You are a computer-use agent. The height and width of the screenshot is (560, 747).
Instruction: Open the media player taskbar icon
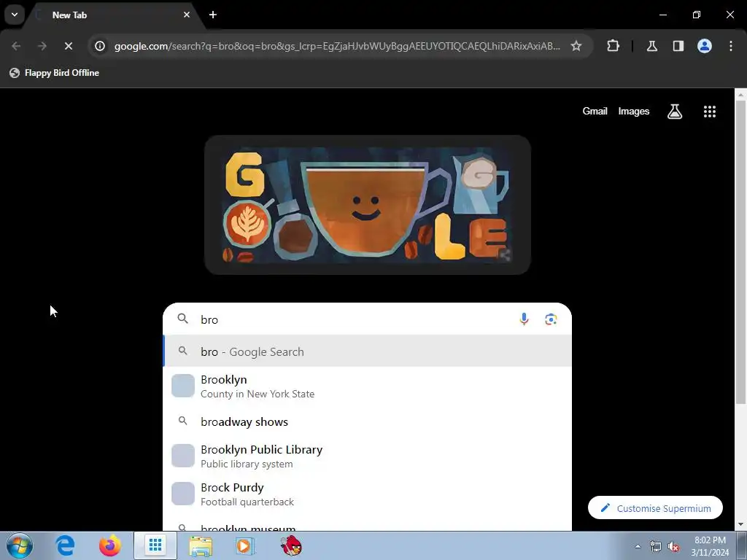[x=245, y=545]
